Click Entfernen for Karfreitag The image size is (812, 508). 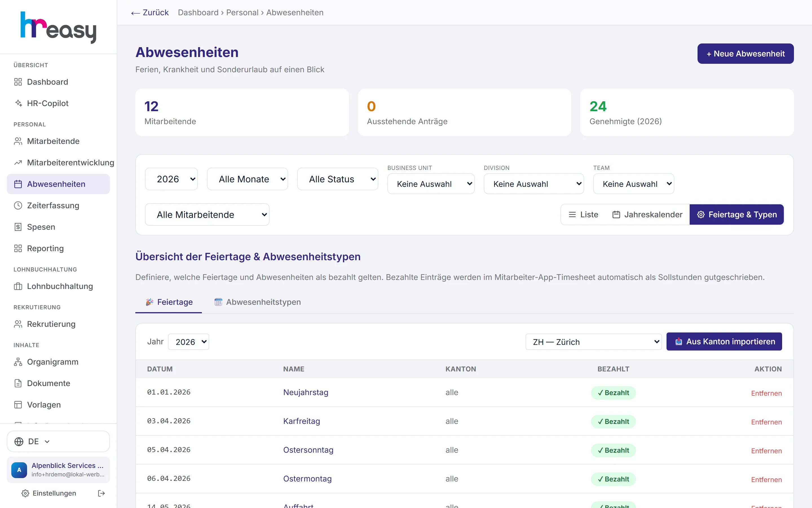(766, 422)
